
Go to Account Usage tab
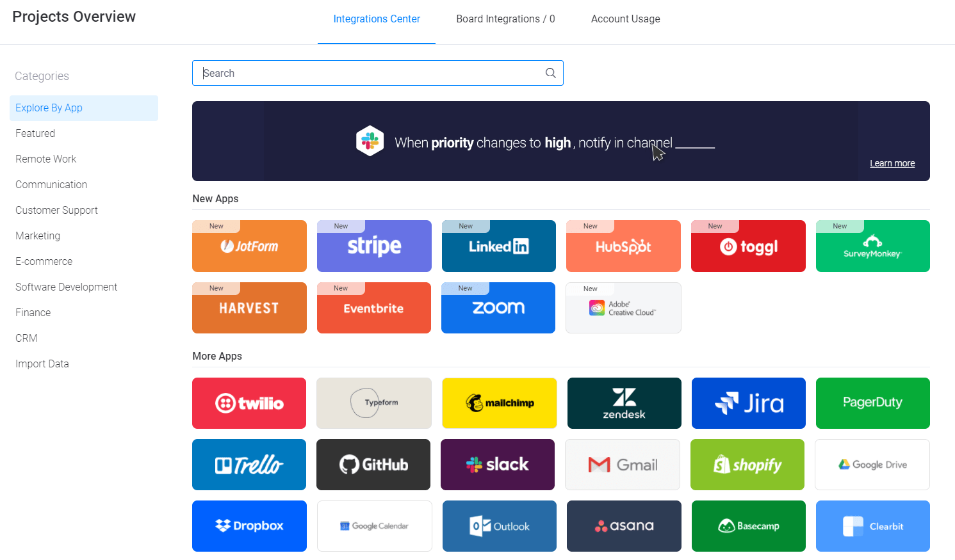pyautogui.click(x=626, y=19)
